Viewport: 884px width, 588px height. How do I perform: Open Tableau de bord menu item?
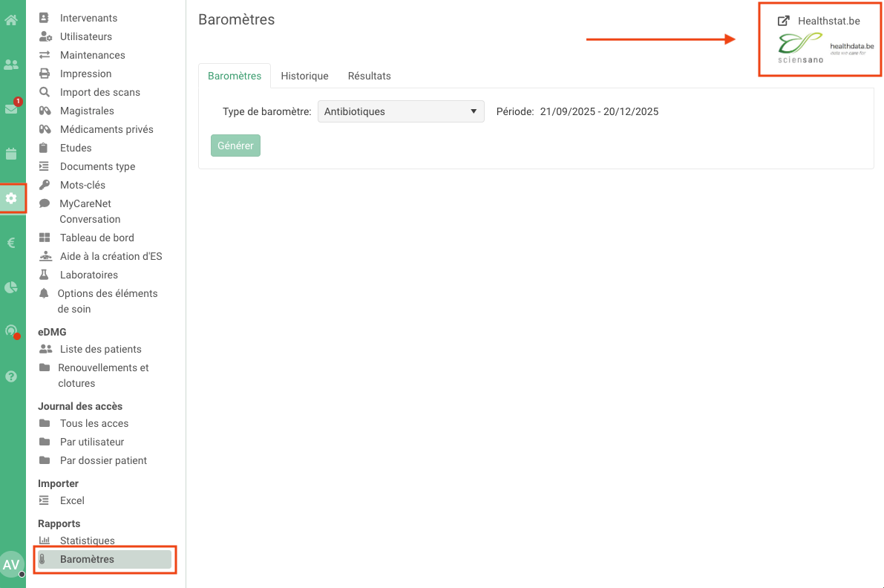[x=96, y=238]
